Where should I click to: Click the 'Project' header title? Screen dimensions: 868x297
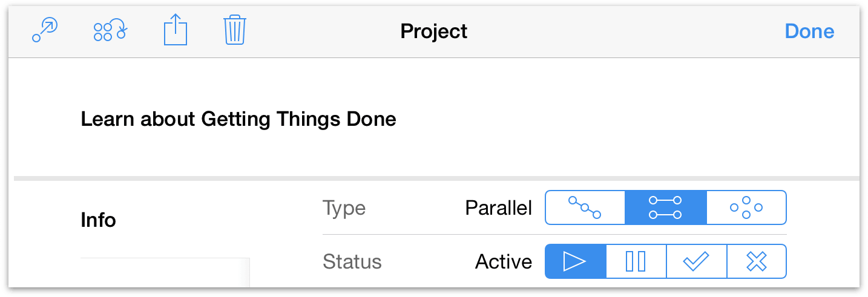pyautogui.click(x=434, y=31)
